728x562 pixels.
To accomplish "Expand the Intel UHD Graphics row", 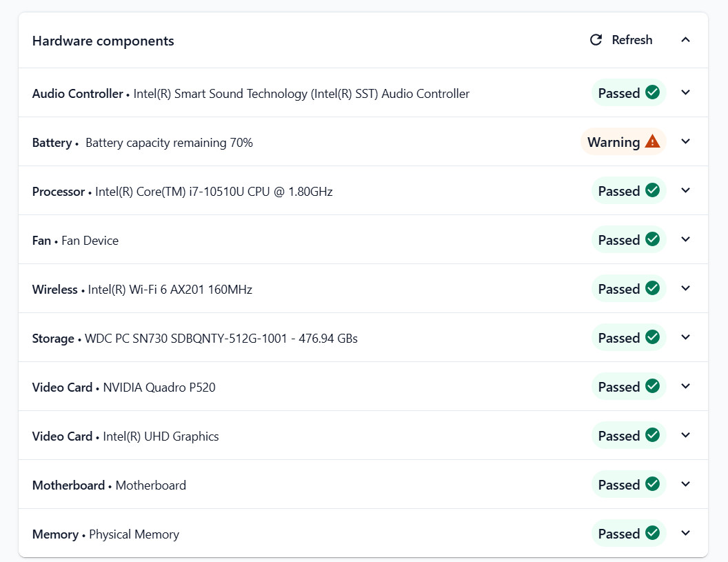I will click(x=685, y=435).
